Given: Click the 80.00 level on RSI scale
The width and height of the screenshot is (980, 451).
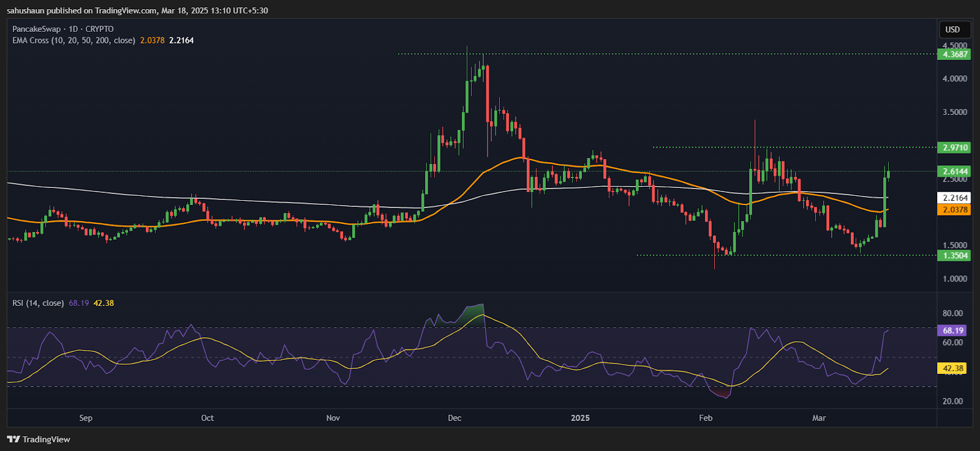Looking at the screenshot, I should pyautogui.click(x=952, y=313).
